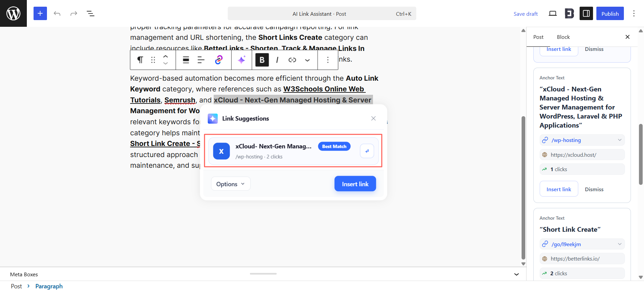Click the https://xcloud.host/ URL field
644x291 pixels.
(x=582, y=155)
